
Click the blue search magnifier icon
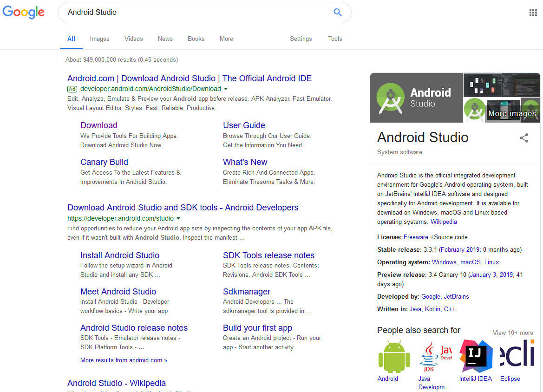pos(338,13)
